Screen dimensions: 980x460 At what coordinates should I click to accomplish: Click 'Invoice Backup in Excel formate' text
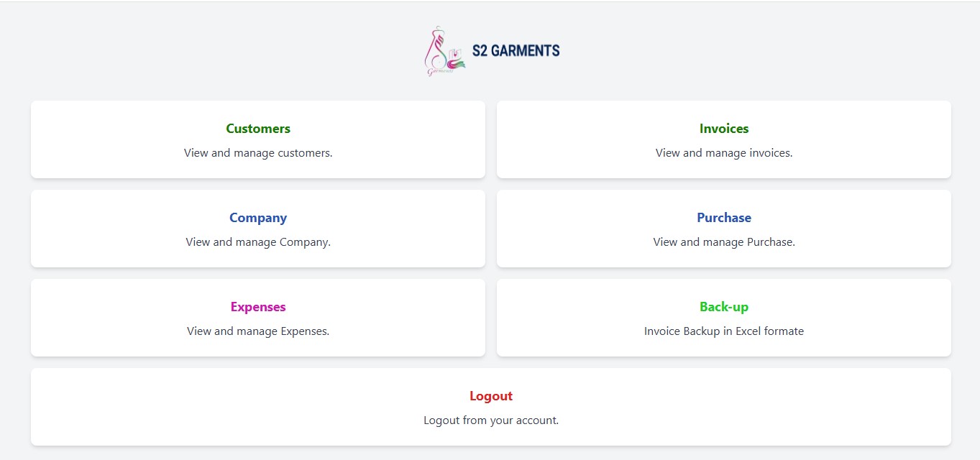[723, 331]
